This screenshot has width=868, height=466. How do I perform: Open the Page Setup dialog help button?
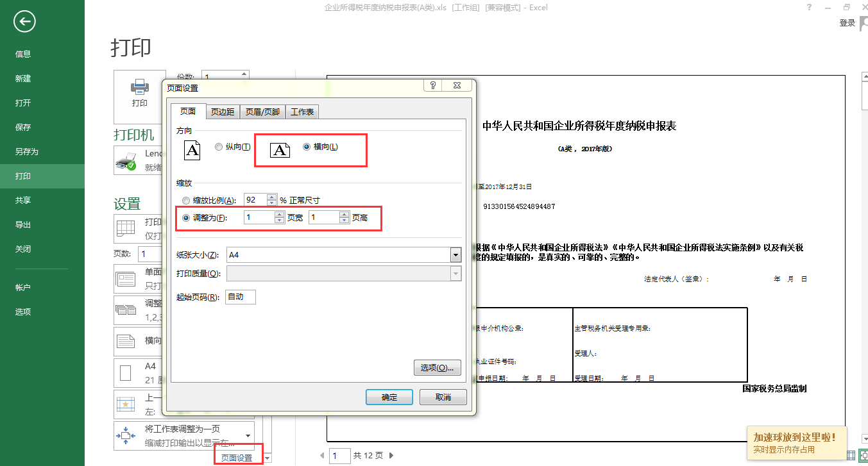tap(433, 85)
